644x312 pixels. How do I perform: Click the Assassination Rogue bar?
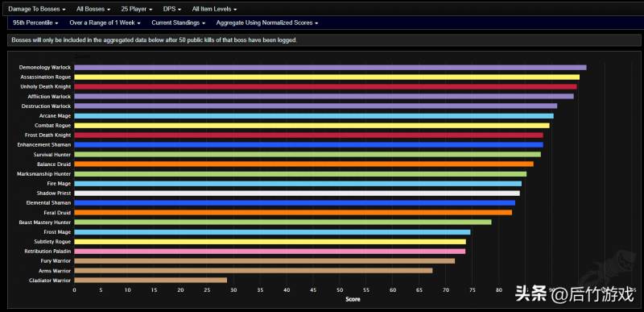327,77
